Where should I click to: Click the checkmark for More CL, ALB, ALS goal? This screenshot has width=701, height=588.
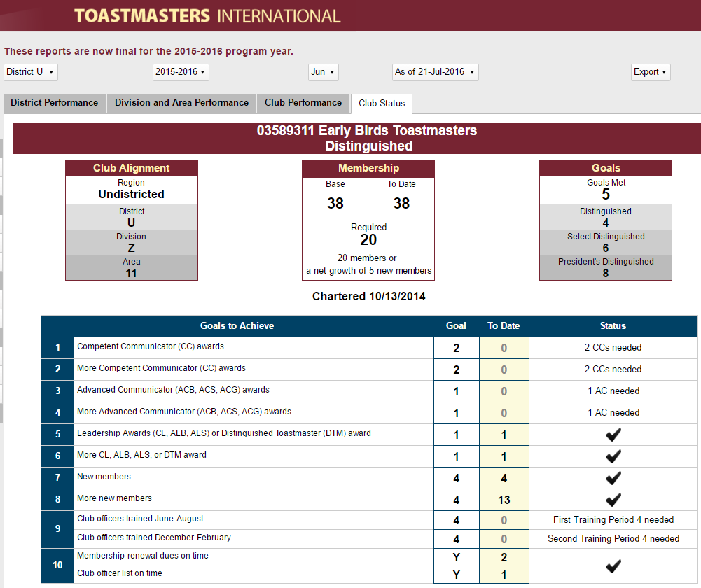point(613,456)
